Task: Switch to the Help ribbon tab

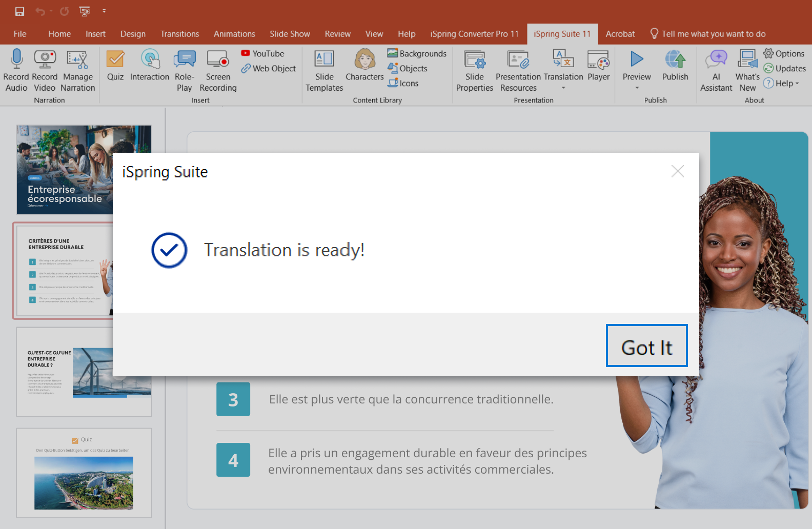Action: [407, 34]
